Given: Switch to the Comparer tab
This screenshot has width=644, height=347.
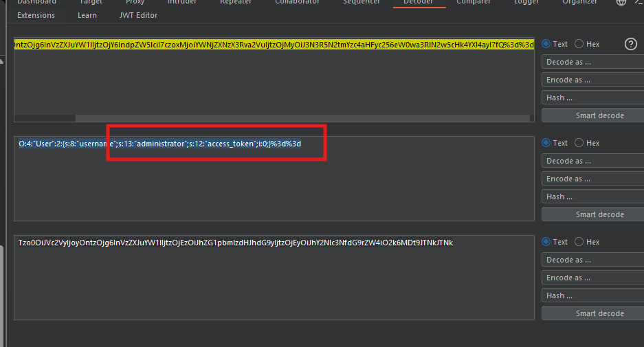Looking at the screenshot, I should (474, 3).
